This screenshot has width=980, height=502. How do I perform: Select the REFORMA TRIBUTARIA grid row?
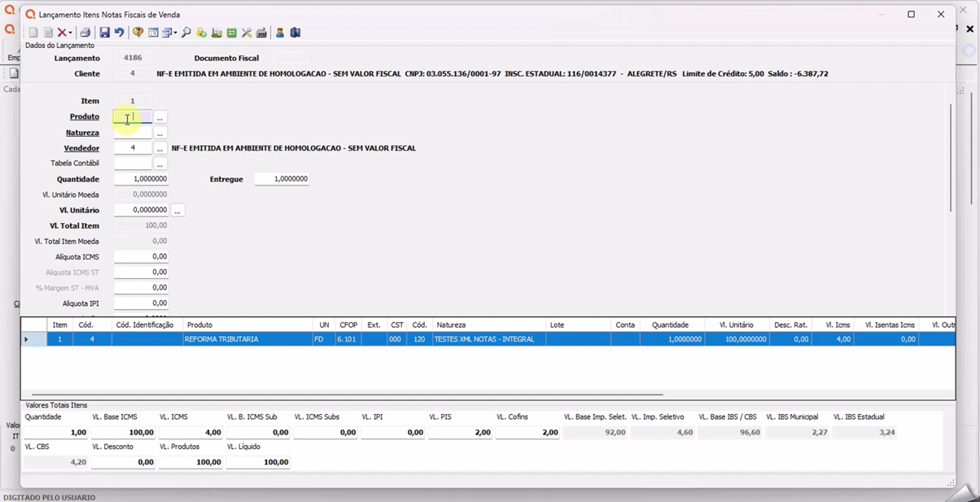point(244,339)
